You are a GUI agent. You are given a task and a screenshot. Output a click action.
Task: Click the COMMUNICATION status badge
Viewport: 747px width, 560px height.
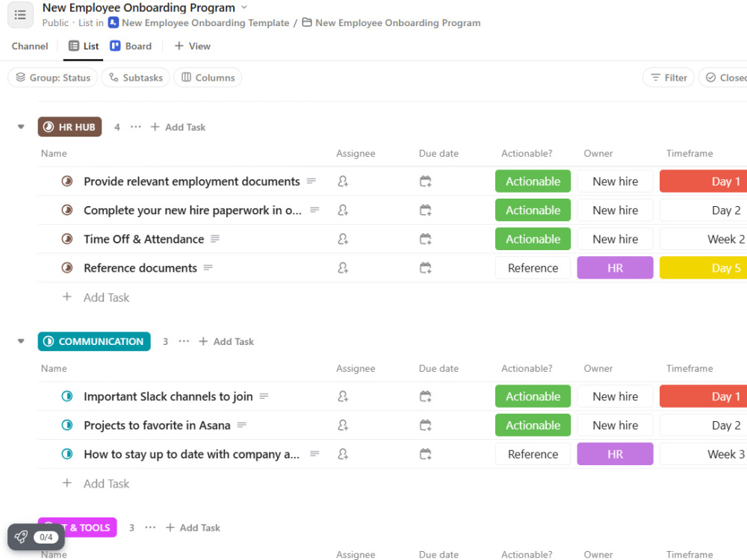click(x=94, y=341)
